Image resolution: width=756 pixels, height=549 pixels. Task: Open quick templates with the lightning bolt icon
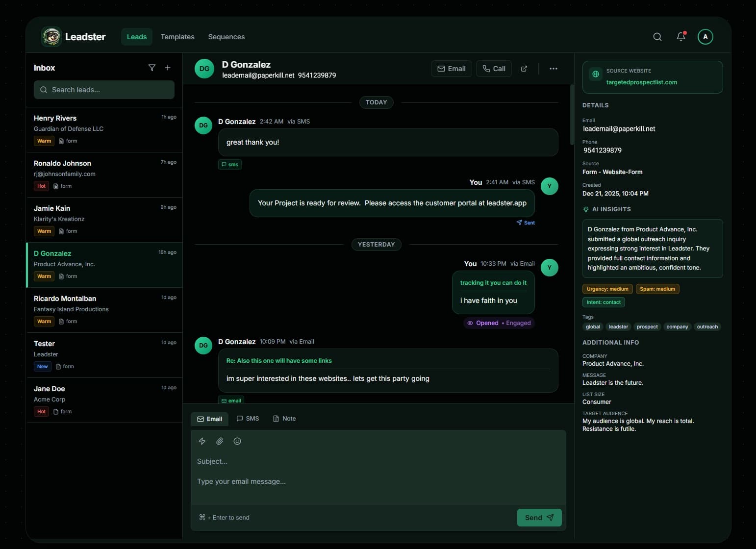[202, 441]
